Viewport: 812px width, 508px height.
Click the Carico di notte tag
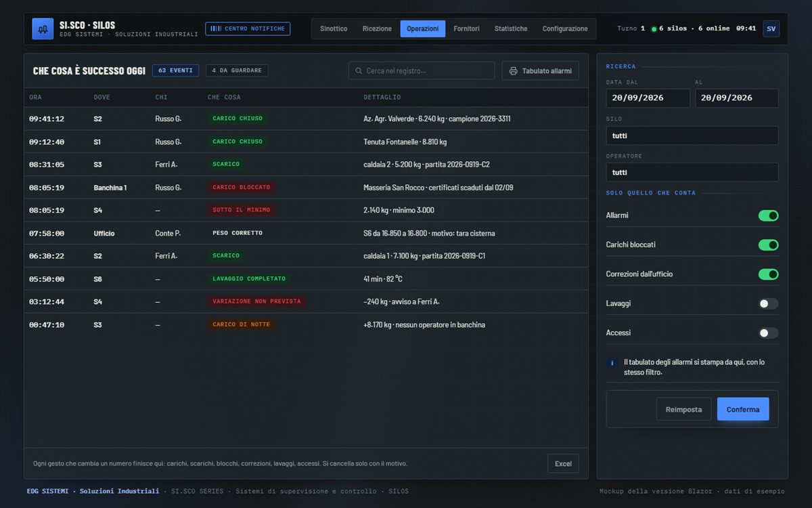241,324
